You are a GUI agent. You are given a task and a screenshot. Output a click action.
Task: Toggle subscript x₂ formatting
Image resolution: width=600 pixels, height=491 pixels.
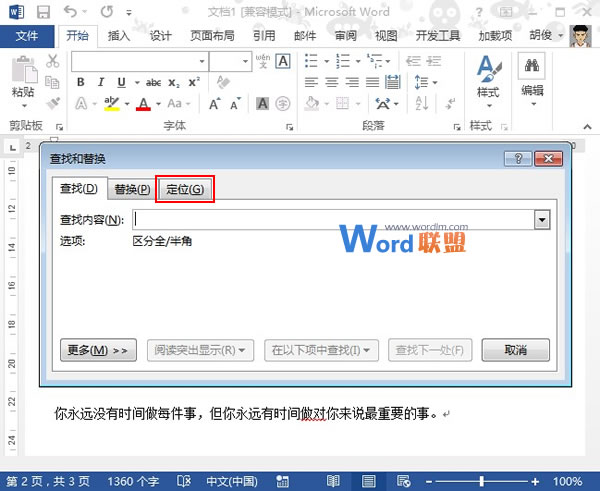pyautogui.click(x=174, y=83)
